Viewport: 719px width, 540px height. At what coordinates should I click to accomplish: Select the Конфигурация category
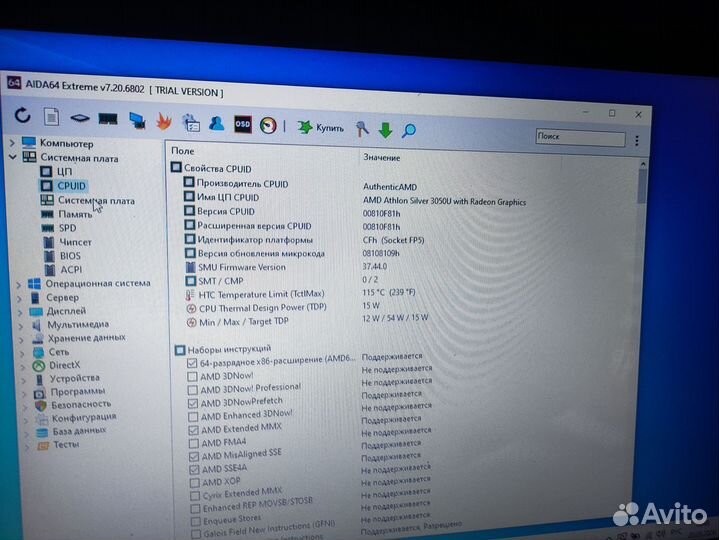77,418
